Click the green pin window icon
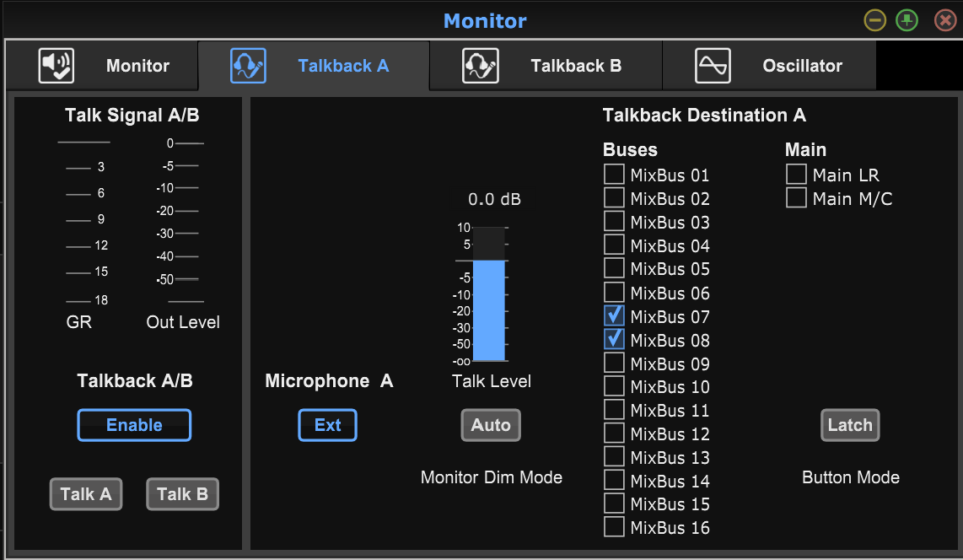963x560 pixels. (907, 21)
